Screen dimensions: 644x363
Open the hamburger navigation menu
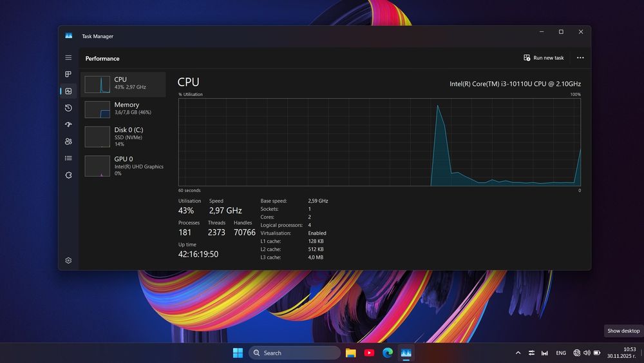[x=68, y=57]
